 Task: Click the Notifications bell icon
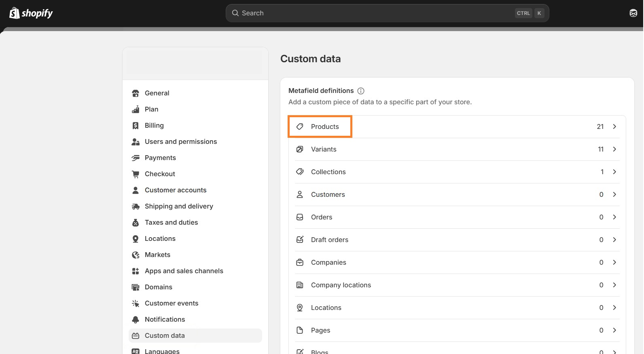pyautogui.click(x=136, y=320)
